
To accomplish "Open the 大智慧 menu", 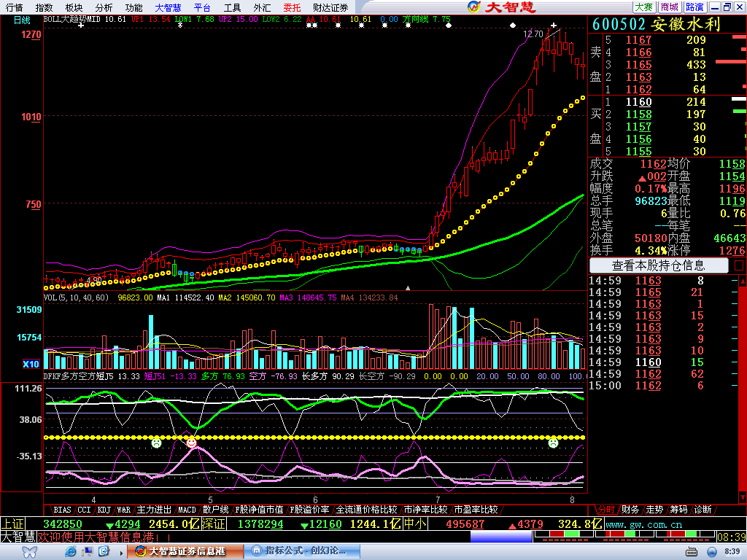I will (168, 7).
